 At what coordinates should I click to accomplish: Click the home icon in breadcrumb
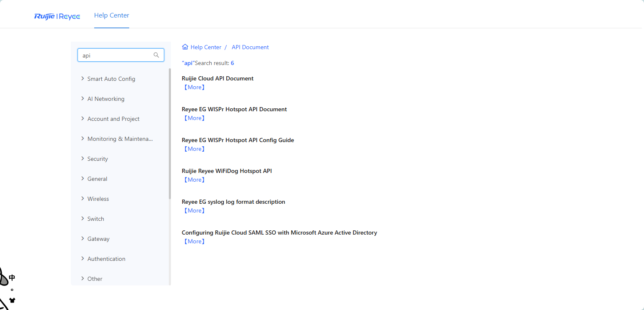[x=185, y=47]
